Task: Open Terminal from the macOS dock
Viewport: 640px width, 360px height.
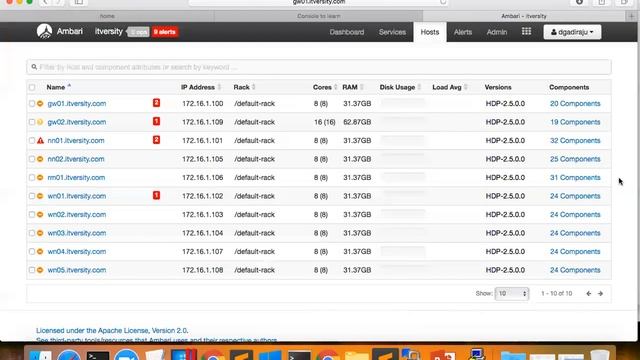Action: coord(98,356)
